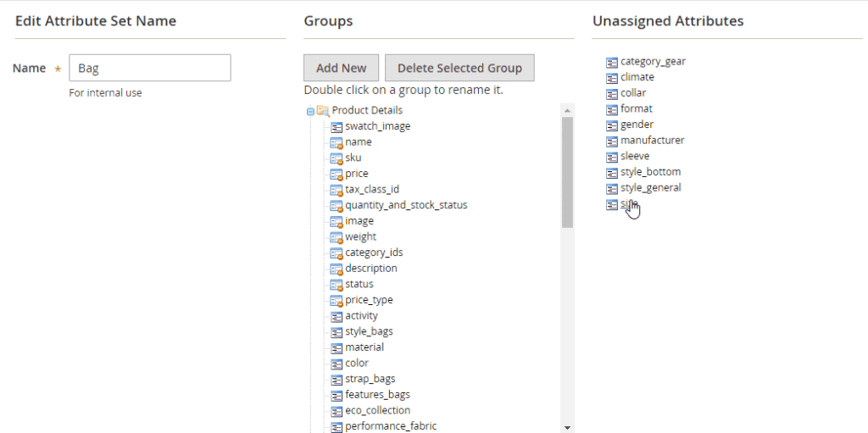Click the swatch_image attribute icon
This screenshot has height=433, width=868.
tap(337, 127)
